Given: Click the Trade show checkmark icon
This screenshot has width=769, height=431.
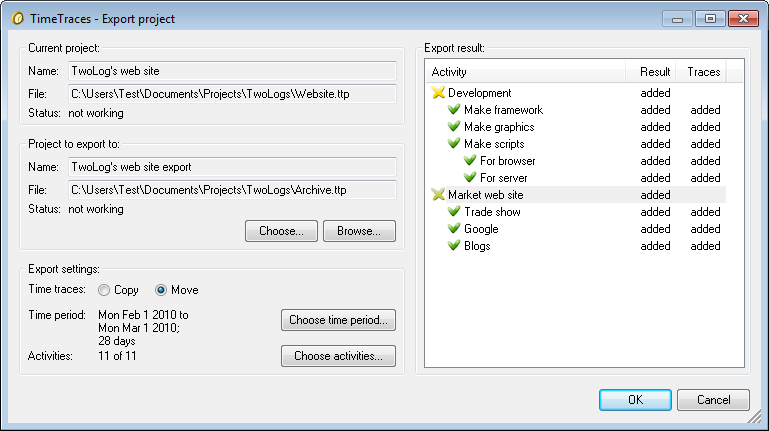Looking at the screenshot, I should pyautogui.click(x=454, y=212).
